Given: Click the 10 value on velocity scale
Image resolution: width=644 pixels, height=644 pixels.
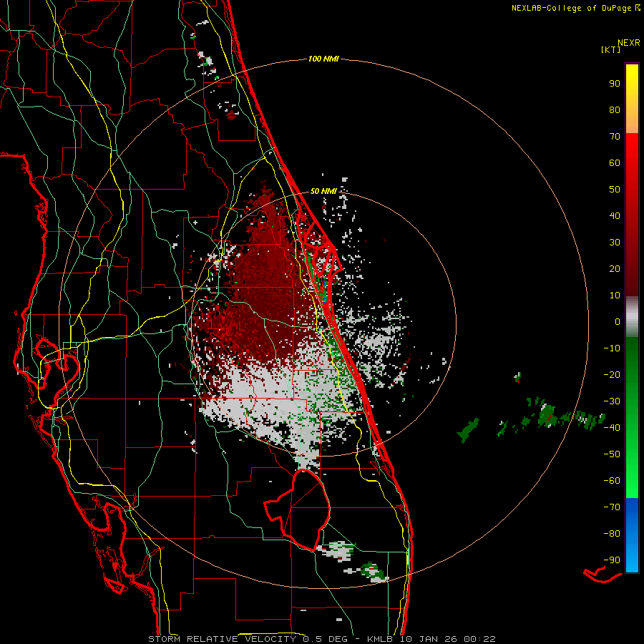Looking at the screenshot, I should point(615,296).
